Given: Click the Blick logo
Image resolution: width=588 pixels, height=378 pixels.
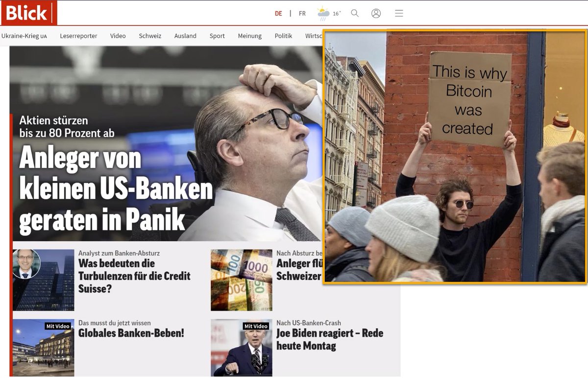Looking at the screenshot, I should (29, 13).
